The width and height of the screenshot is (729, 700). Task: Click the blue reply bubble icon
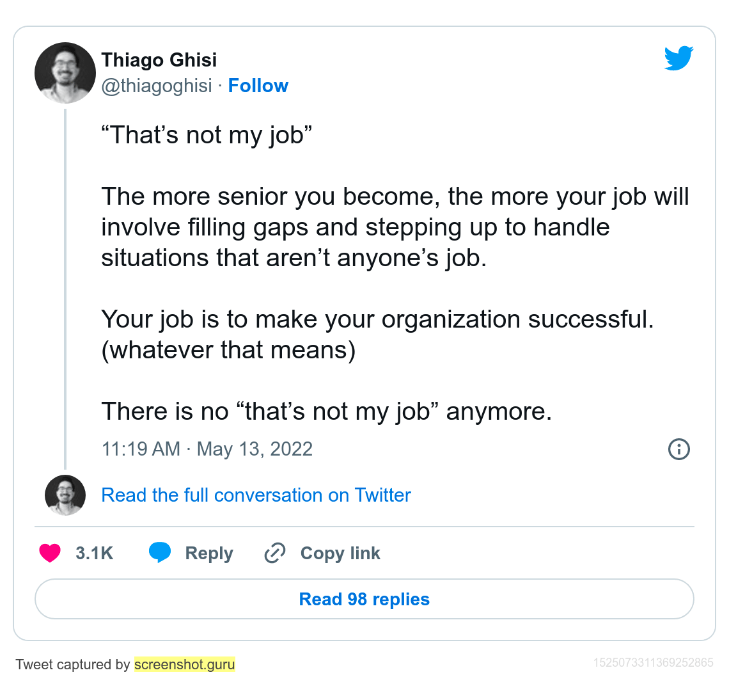tap(160, 552)
